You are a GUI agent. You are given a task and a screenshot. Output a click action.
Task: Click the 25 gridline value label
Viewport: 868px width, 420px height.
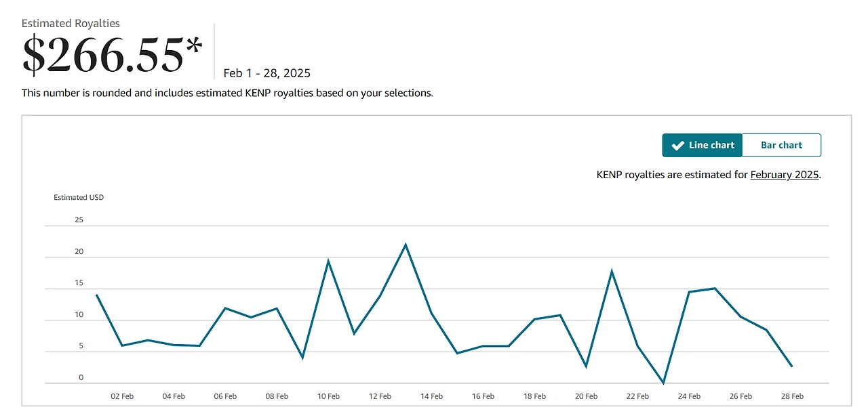(x=79, y=219)
